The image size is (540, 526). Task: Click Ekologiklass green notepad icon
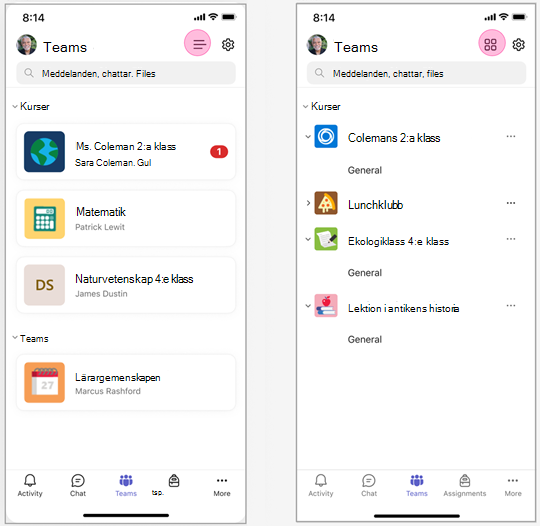326,239
